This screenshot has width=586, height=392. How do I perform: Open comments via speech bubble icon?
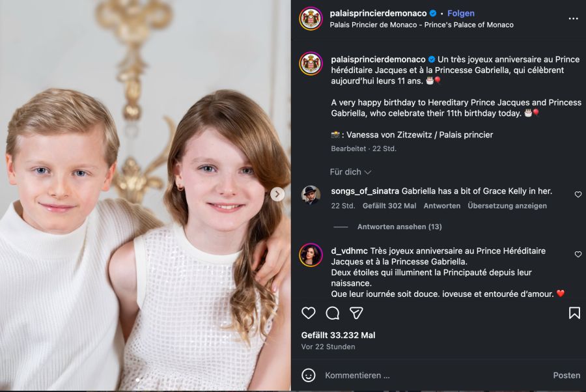point(332,313)
